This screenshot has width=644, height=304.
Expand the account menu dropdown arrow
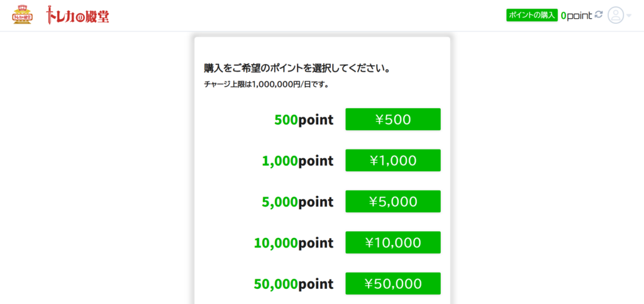629,16
